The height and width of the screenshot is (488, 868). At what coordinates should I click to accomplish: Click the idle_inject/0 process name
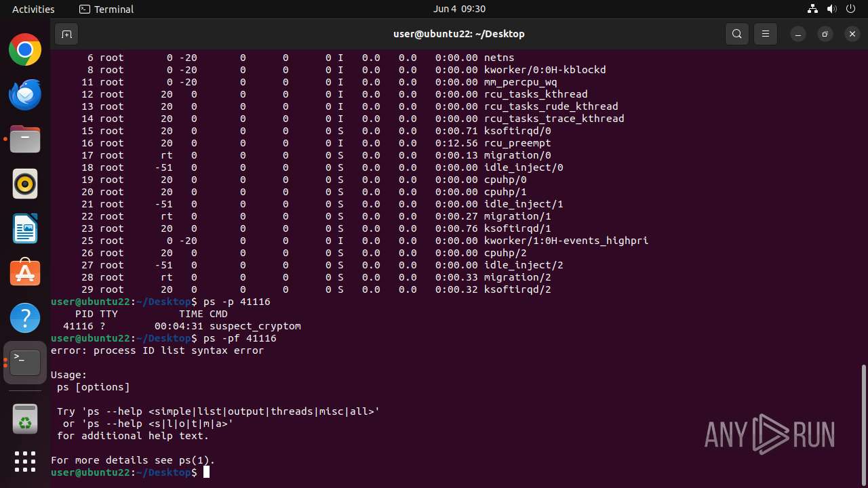pos(524,167)
